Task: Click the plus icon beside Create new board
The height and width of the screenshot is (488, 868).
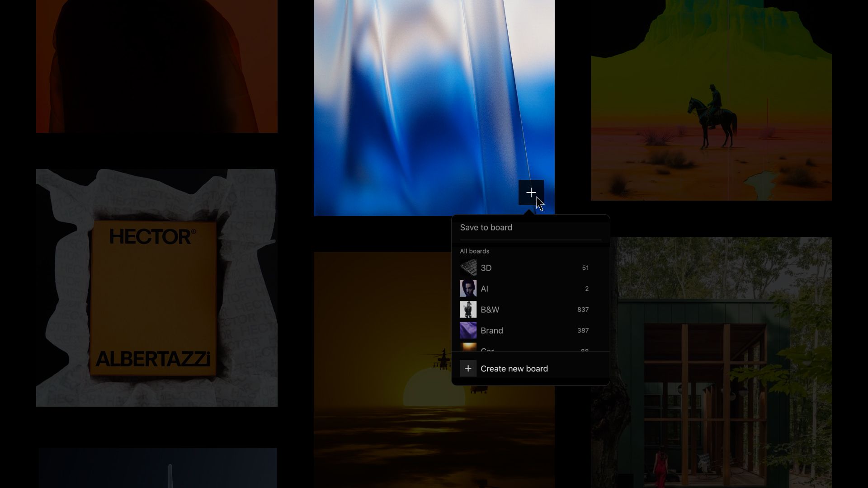Action: click(468, 369)
